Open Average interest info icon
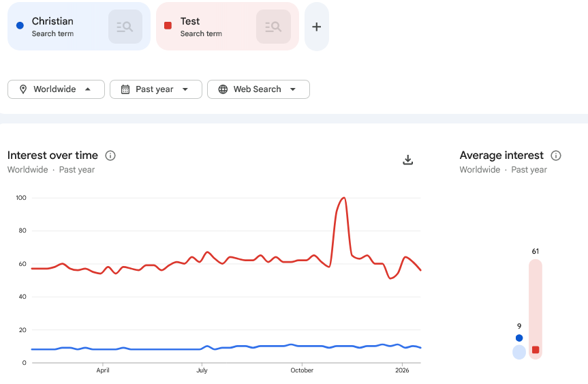This screenshot has width=588, height=384. pyautogui.click(x=556, y=156)
